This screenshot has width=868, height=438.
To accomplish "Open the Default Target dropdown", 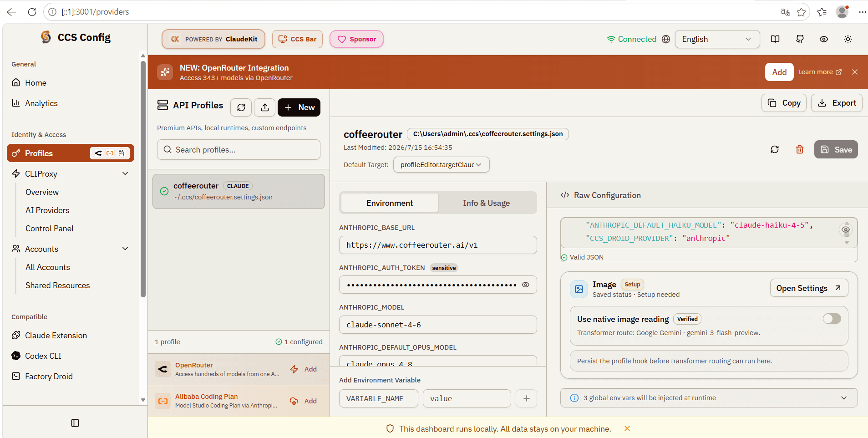I will [442, 165].
